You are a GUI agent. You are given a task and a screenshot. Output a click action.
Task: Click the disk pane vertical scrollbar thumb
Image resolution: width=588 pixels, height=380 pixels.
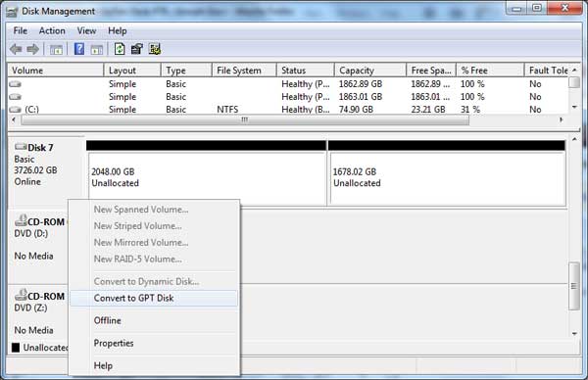[x=573, y=286]
